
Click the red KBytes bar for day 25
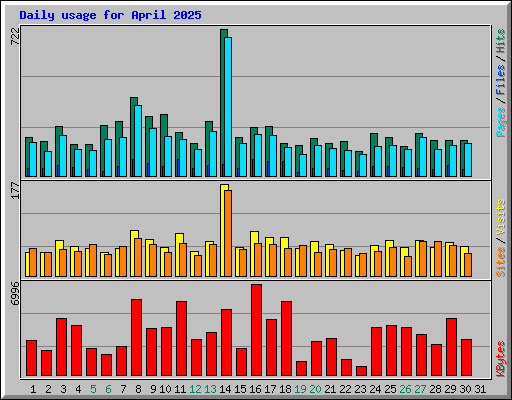[x=391, y=351]
